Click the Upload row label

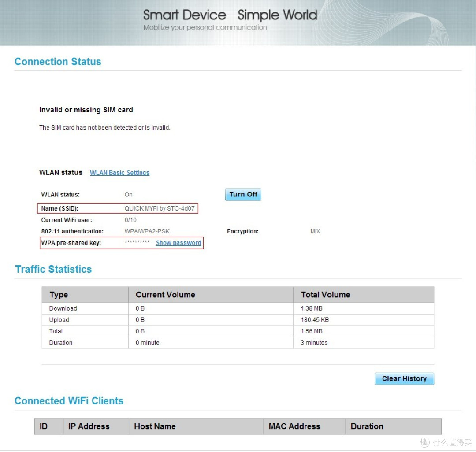(x=59, y=320)
